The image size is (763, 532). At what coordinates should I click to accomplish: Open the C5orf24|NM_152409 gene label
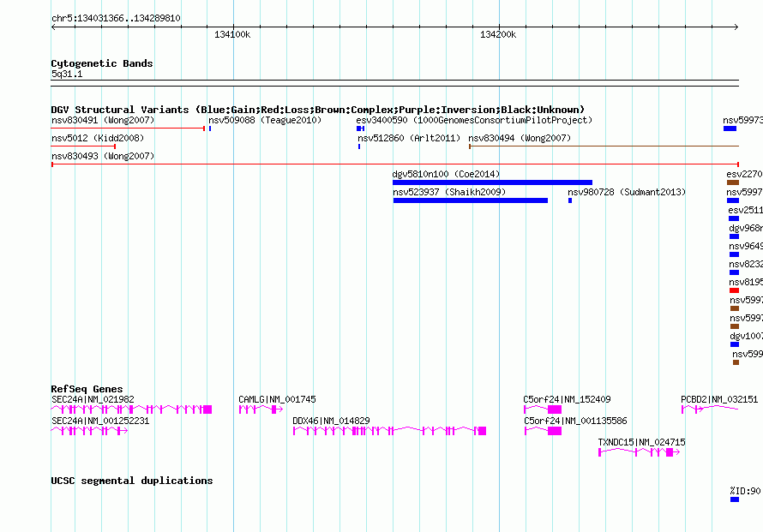[567, 399]
